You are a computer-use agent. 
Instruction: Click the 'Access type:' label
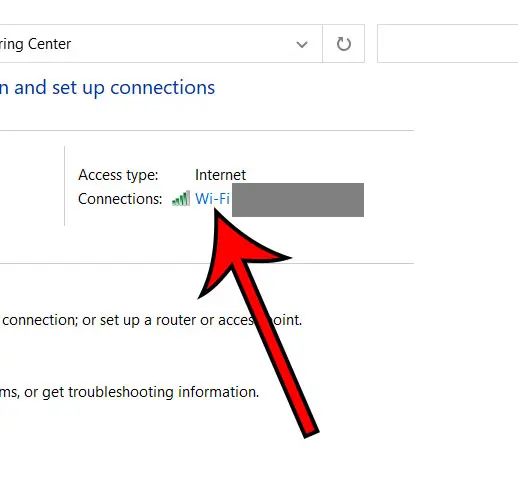[118, 175]
